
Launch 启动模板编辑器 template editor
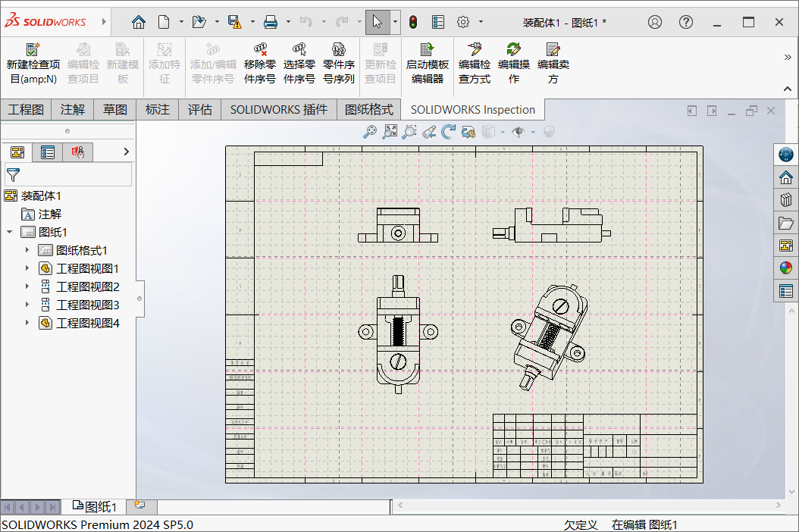[428, 64]
